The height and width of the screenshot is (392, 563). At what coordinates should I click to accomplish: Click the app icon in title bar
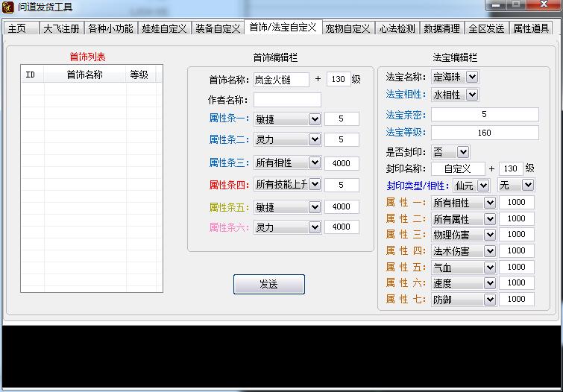(x=8, y=7)
